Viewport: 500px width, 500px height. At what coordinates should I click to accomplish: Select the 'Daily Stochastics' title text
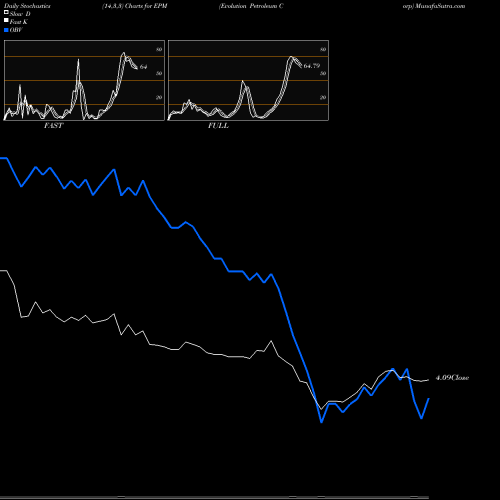point(27,6)
